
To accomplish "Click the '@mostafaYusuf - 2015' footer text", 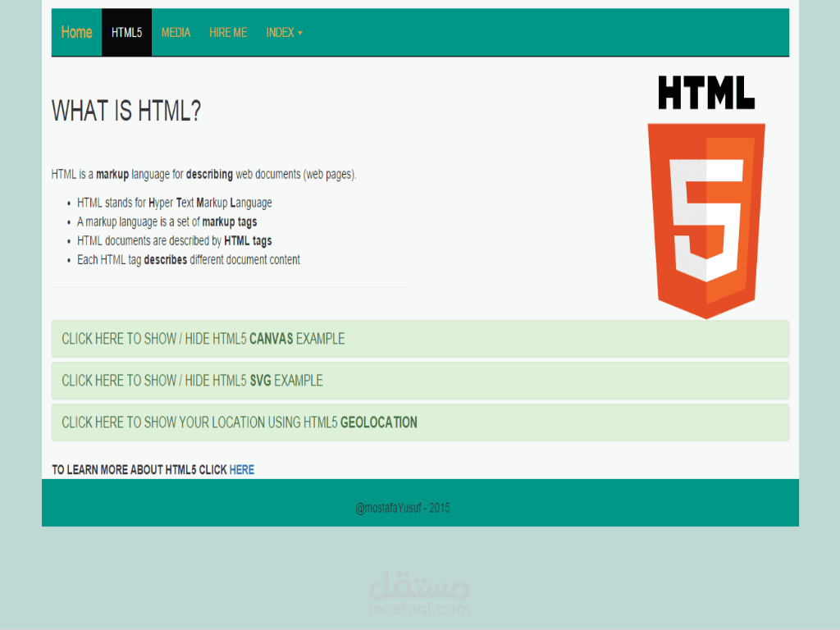I will (x=403, y=508).
